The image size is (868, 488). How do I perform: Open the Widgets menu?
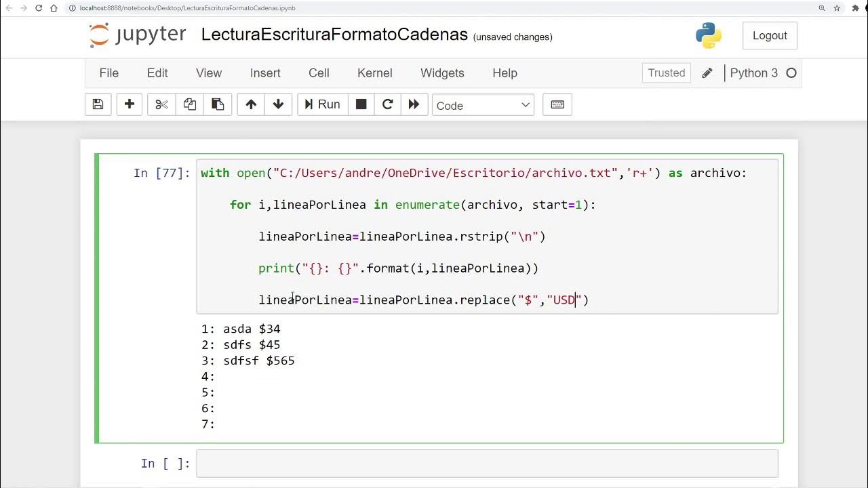coord(442,73)
